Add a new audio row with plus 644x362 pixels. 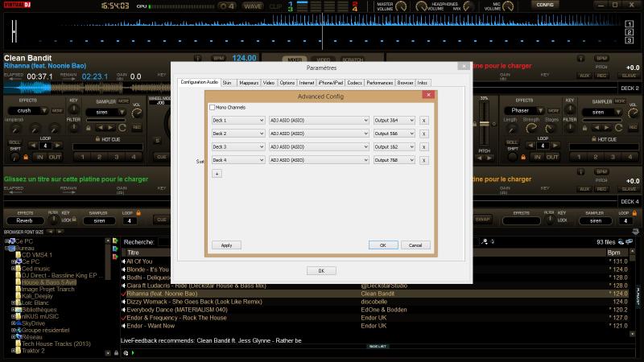pyautogui.click(x=217, y=173)
